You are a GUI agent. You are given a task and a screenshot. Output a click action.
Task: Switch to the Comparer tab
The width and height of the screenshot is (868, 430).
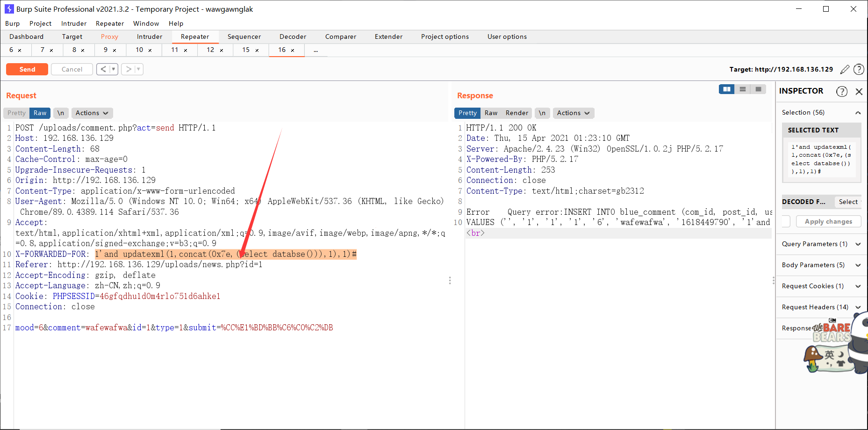340,36
